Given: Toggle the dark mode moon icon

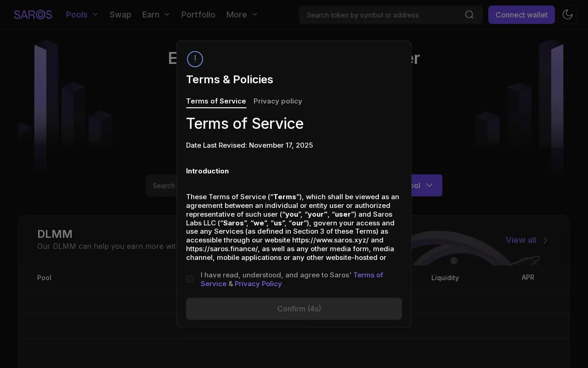Looking at the screenshot, I should point(568,15).
